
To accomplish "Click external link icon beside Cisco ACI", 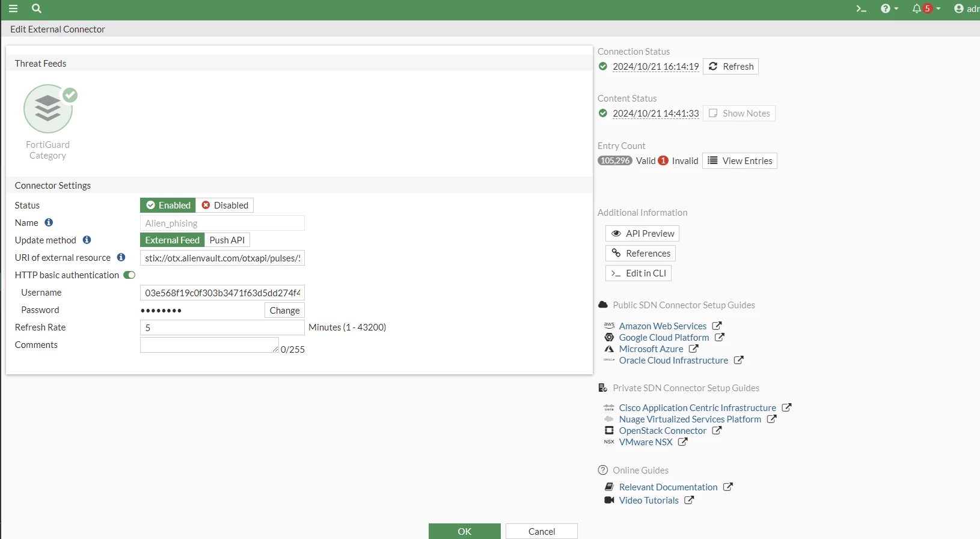I will (x=786, y=407).
